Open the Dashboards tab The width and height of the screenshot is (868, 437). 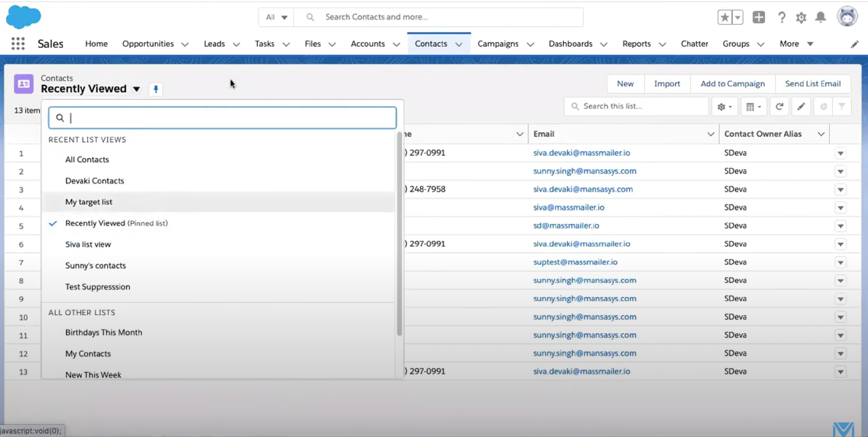pyautogui.click(x=570, y=44)
